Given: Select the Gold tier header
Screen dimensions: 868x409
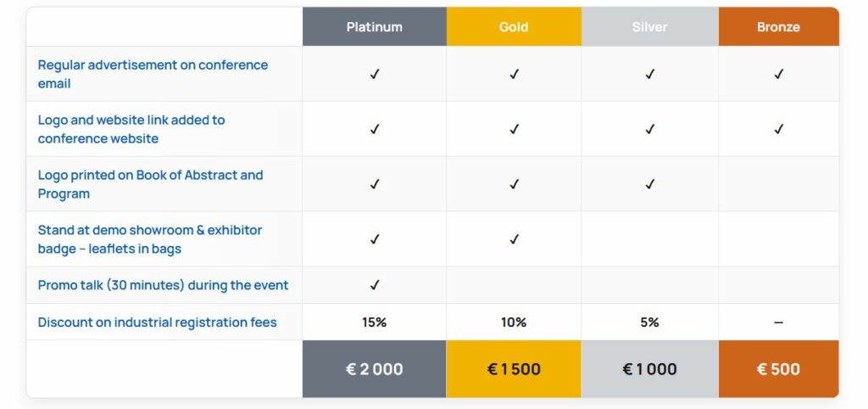Looking at the screenshot, I should [x=514, y=27].
